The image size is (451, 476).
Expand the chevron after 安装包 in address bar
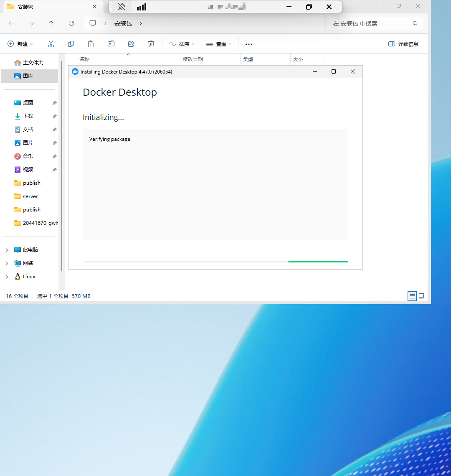(141, 23)
